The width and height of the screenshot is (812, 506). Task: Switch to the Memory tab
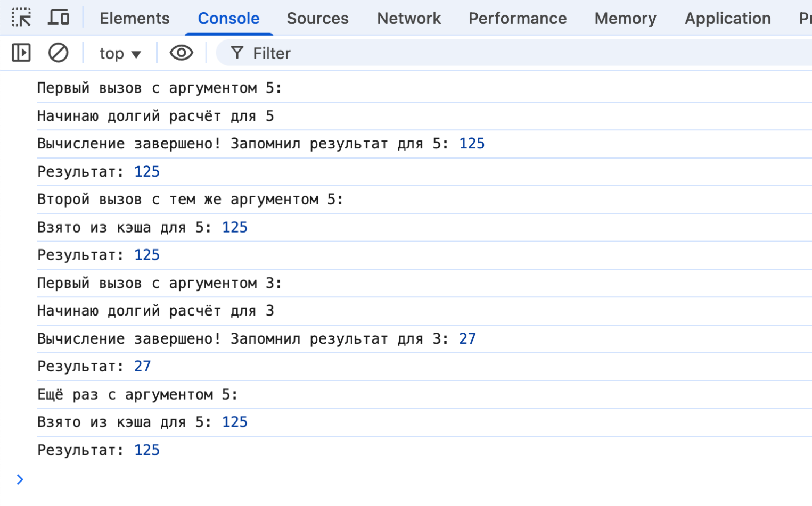click(x=625, y=19)
